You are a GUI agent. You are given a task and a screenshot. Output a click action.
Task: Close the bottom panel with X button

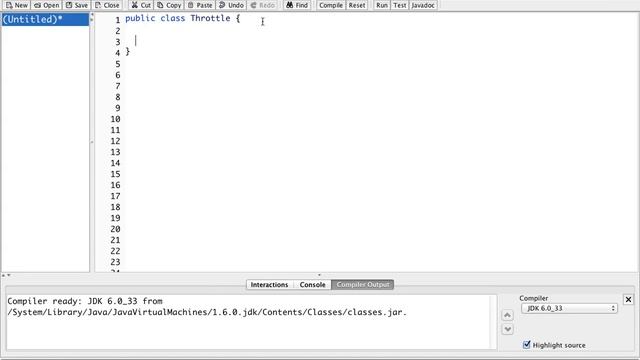(628, 300)
